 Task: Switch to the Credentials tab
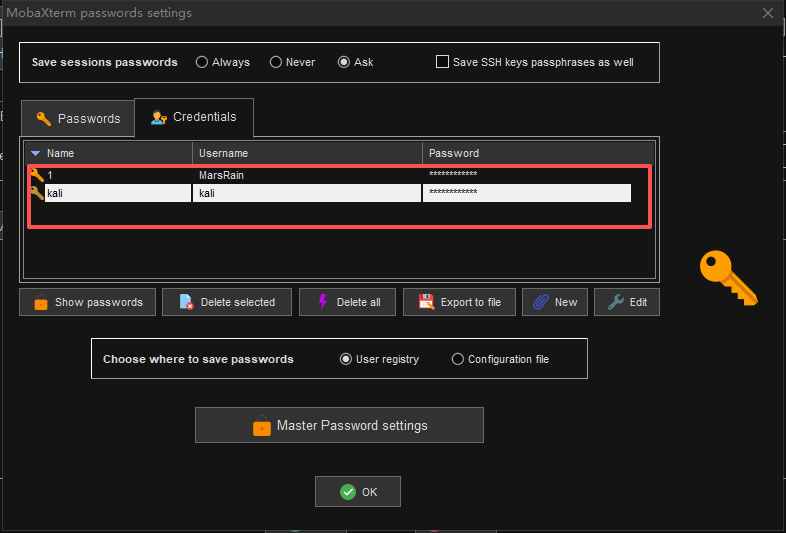pos(194,117)
